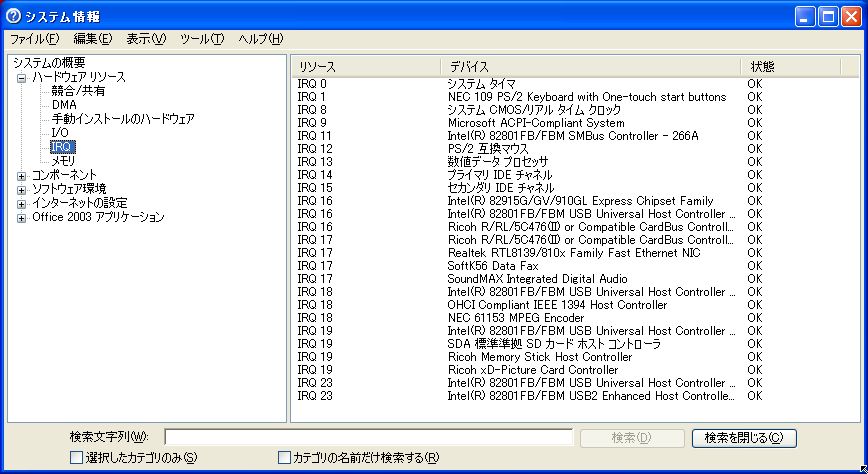Focus the 検索文字列 search input field

[x=368, y=437]
